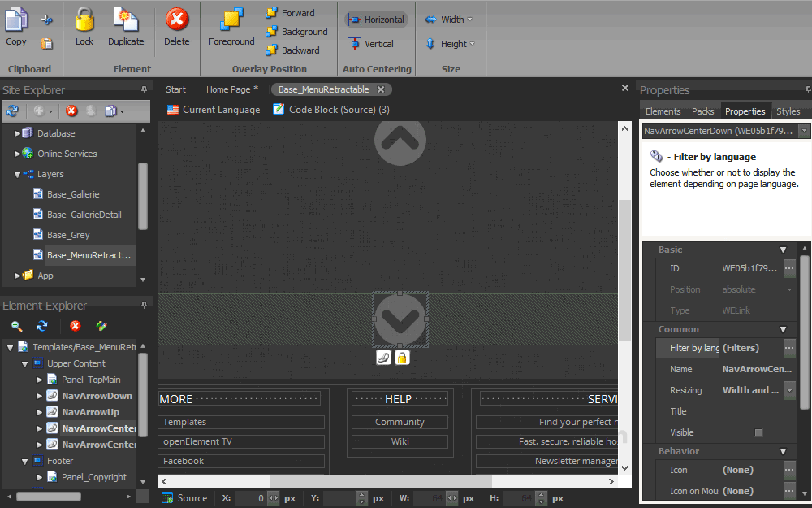Check the Visible checkbox in Properties
The width and height of the screenshot is (812, 508).
tap(758, 432)
